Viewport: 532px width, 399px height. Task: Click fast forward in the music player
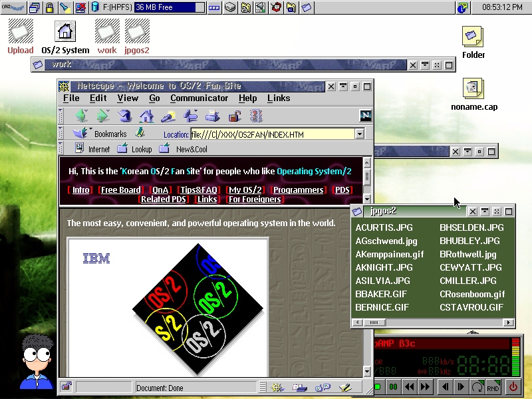pos(425,387)
